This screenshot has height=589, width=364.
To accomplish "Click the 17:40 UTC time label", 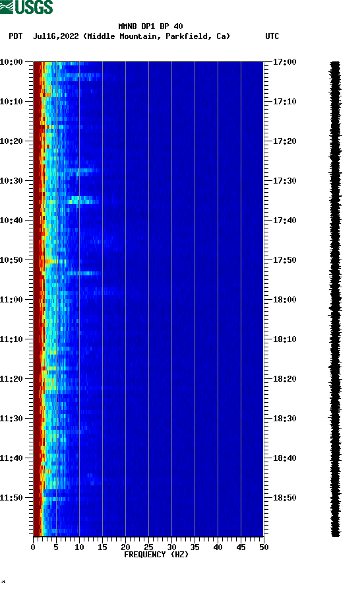I will tap(284, 220).
